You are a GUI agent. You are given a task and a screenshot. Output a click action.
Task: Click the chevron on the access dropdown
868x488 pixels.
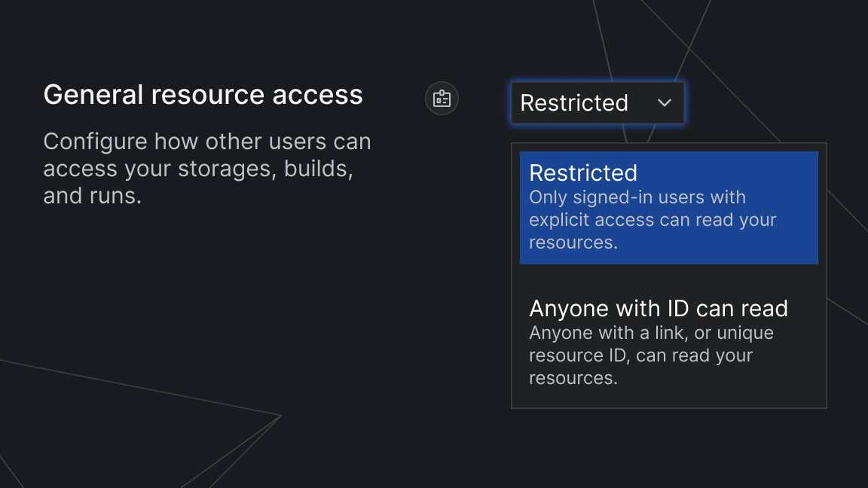(x=664, y=102)
